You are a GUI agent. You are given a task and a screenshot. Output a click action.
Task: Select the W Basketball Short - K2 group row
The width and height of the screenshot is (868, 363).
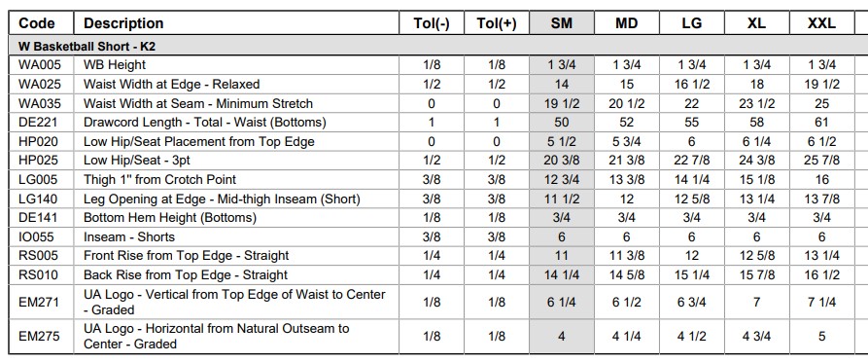click(x=438, y=46)
